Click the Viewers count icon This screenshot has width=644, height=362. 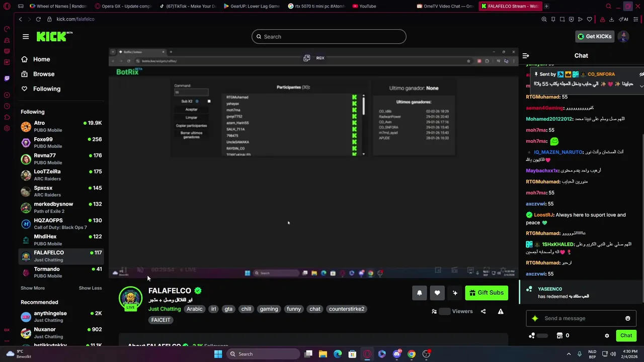pyautogui.click(x=434, y=311)
